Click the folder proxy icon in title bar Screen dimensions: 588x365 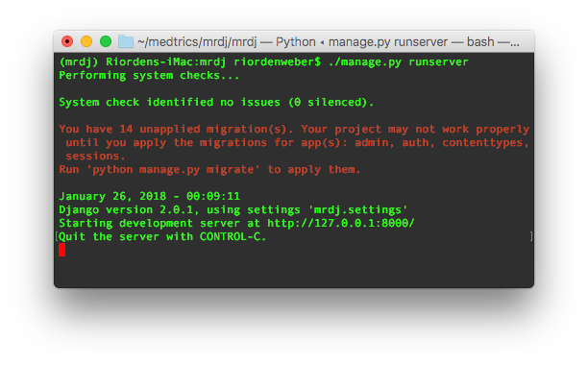(126, 41)
